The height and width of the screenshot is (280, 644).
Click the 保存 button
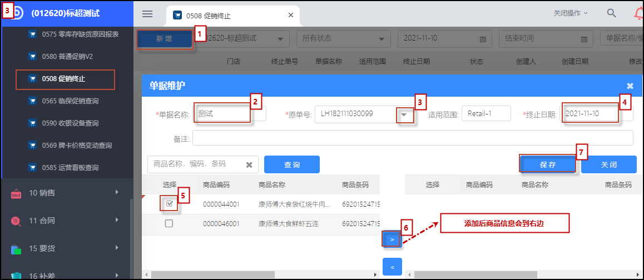[547, 165]
